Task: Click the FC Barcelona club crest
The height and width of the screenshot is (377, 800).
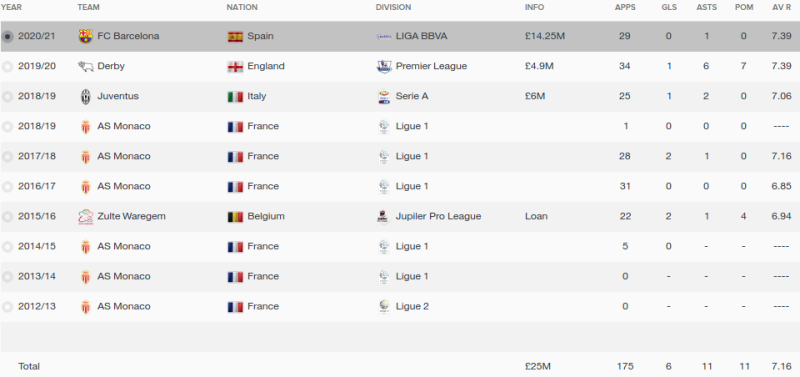Action: [x=85, y=36]
